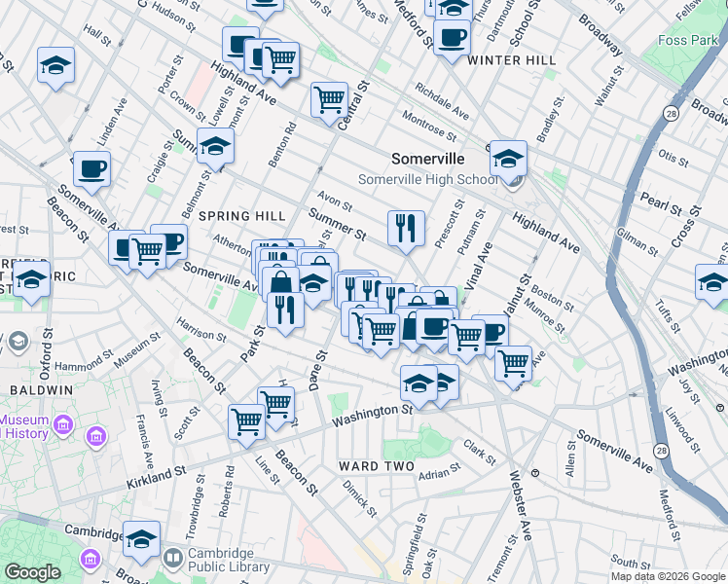This screenshot has height=584, width=728.
Task: Click the school marker at the right map edge
Action: click(711, 284)
